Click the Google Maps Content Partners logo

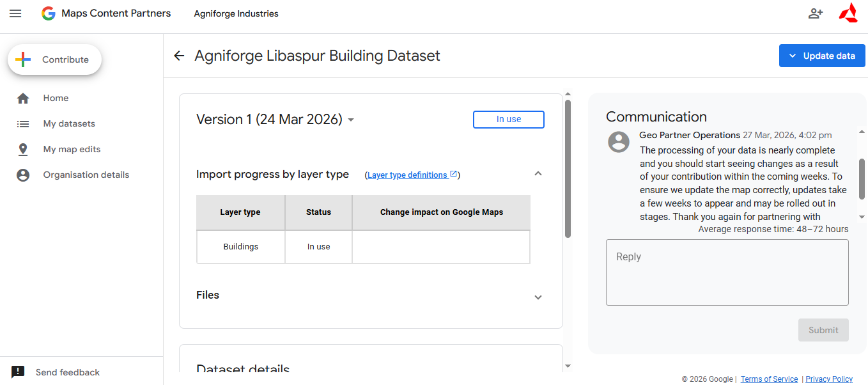[x=106, y=13]
